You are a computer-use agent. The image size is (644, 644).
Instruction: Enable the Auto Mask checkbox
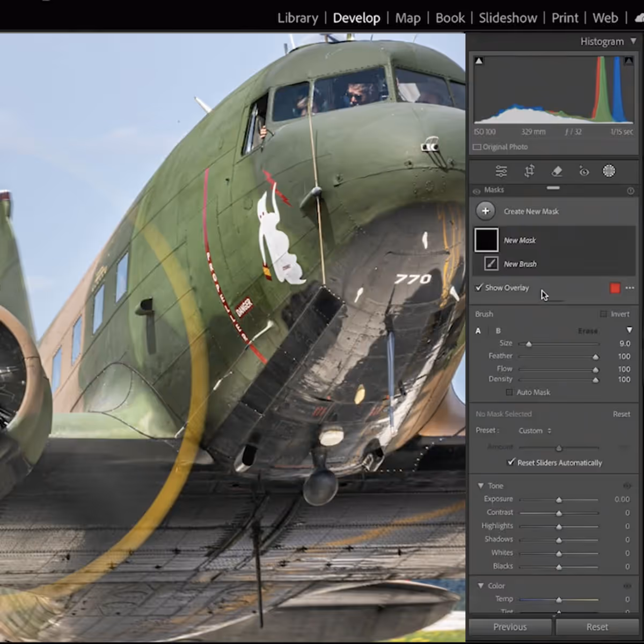pyautogui.click(x=509, y=392)
